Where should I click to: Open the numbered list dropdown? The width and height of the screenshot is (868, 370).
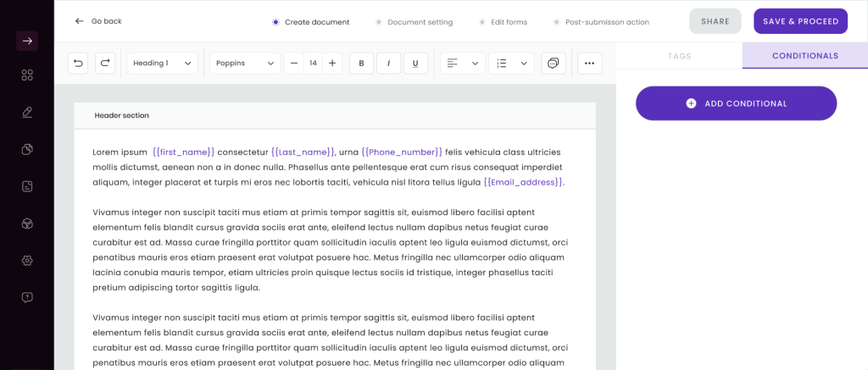[x=511, y=64]
